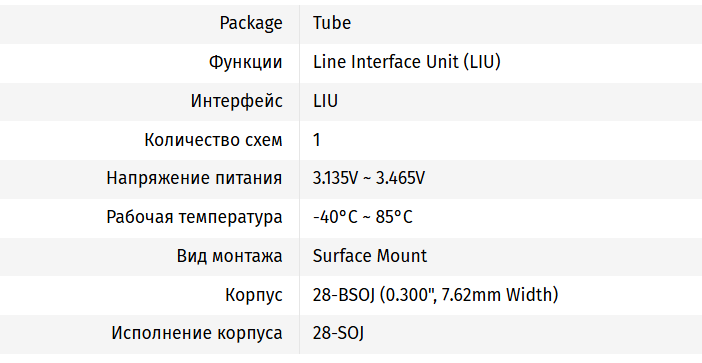This screenshot has height=363, width=702.
Task: Click the 3.465V maximum voltage text
Action: 400,178
